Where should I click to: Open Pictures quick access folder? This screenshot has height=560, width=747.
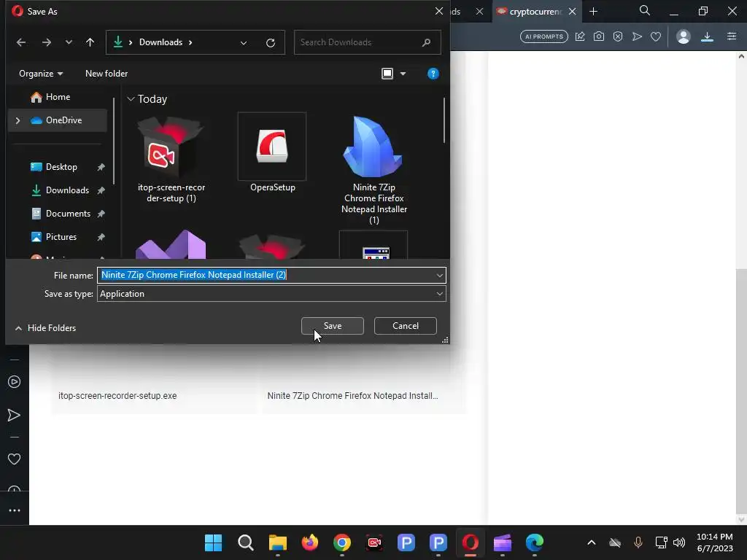pos(61,237)
